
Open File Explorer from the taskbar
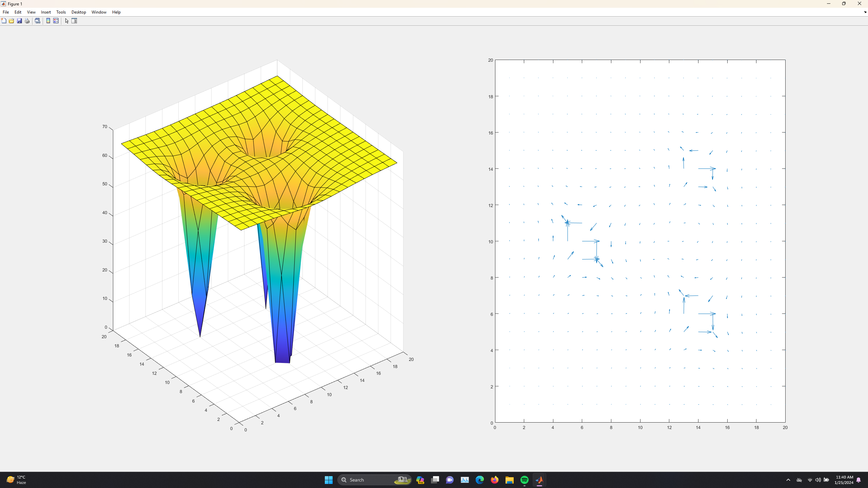(x=509, y=480)
